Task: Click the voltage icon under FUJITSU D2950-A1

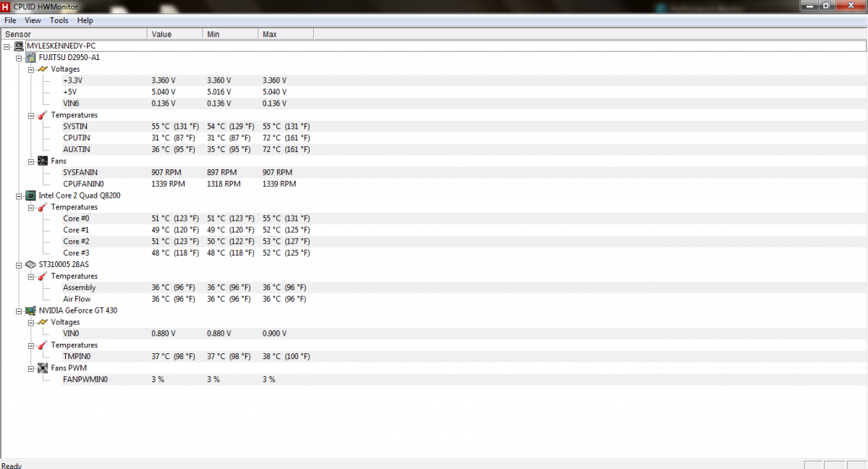Action: point(43,69)
